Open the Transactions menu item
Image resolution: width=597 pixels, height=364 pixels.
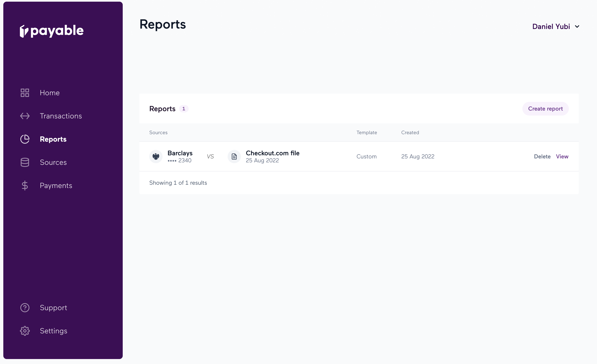[x=61, y=116]
